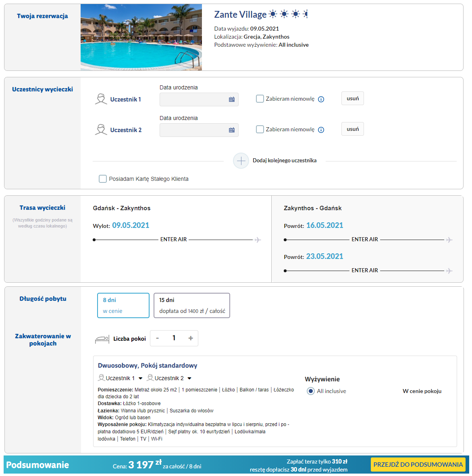472x476 pixels.
Task: Click info icon beside second Zabieram niemowlę
Action: point(321,130)
